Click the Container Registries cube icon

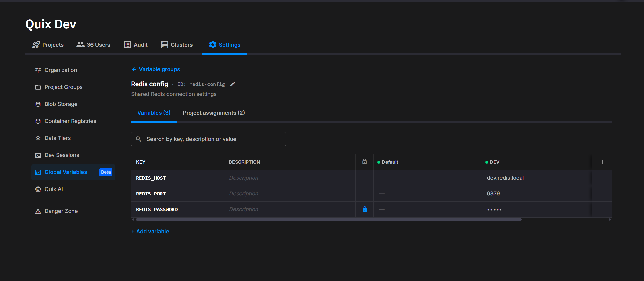pyautogui.click(x=38, y=121)
